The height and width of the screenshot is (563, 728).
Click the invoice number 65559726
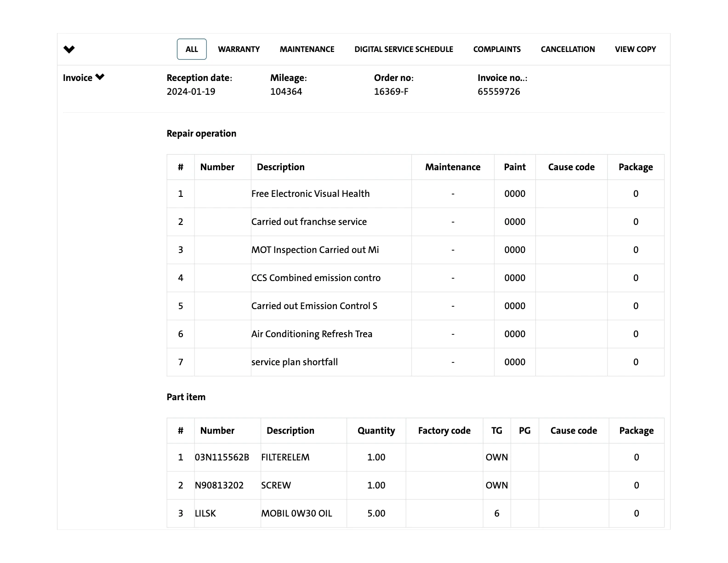coord(499,92)
